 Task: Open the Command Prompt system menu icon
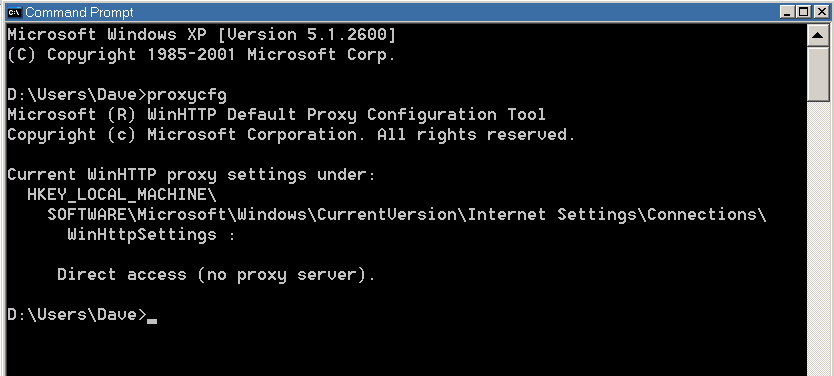[x=14, y=12]
